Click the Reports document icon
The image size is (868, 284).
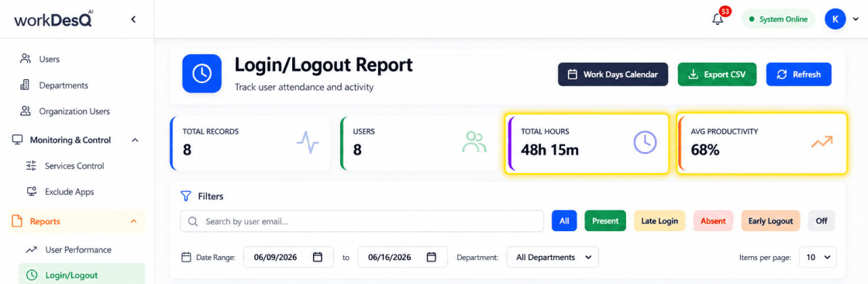17,221
